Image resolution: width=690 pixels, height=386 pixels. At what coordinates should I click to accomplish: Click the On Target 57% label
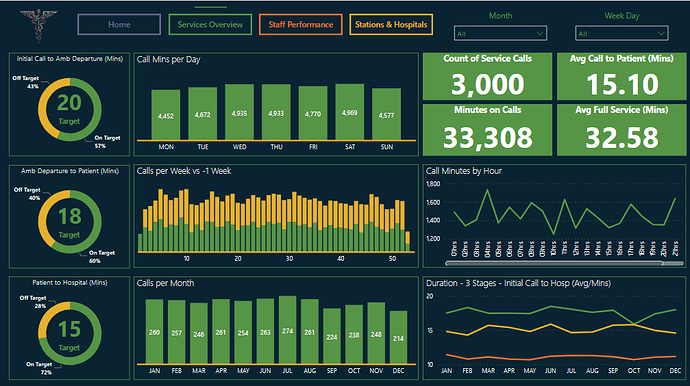107,142
